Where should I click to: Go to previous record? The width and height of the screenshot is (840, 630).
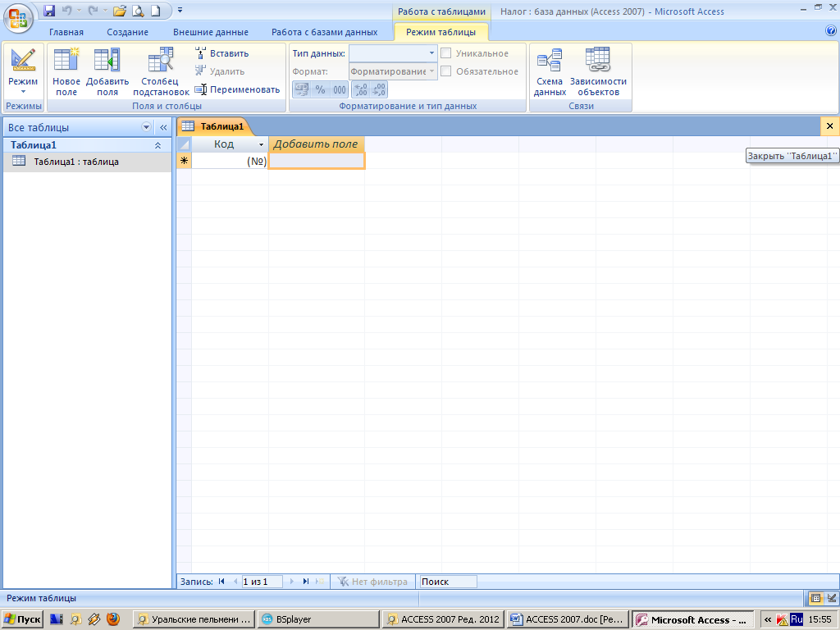click(x=235, y=582)
